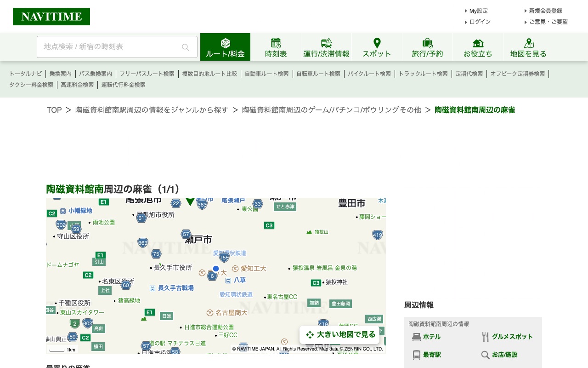Click the お役立ち house icon
Screen dimensions: 588x368
478,43
